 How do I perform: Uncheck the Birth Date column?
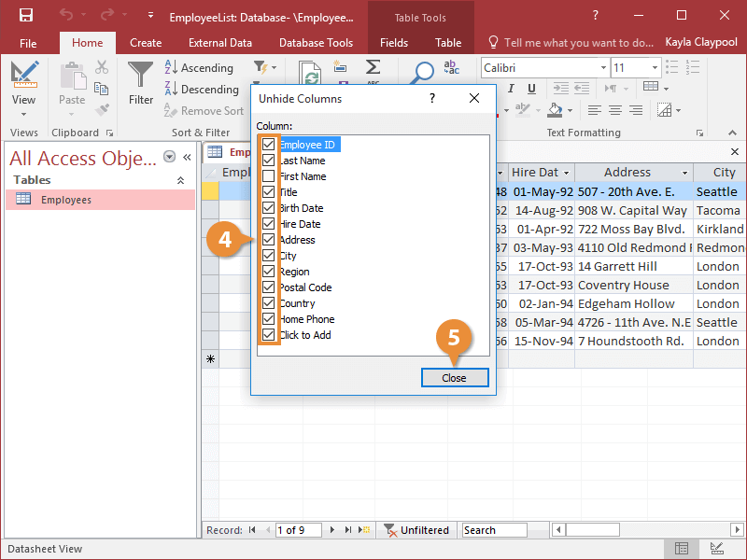(x=266, y=207)
